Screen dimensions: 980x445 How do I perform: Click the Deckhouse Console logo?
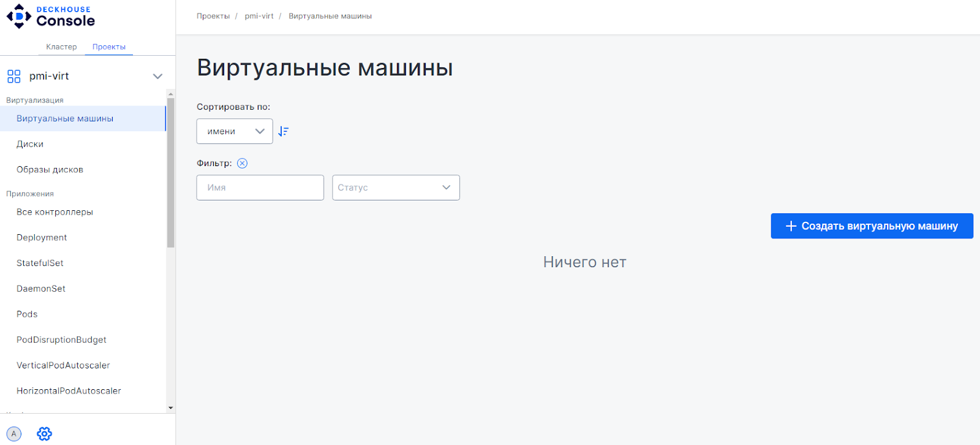[x=51, y=17]
